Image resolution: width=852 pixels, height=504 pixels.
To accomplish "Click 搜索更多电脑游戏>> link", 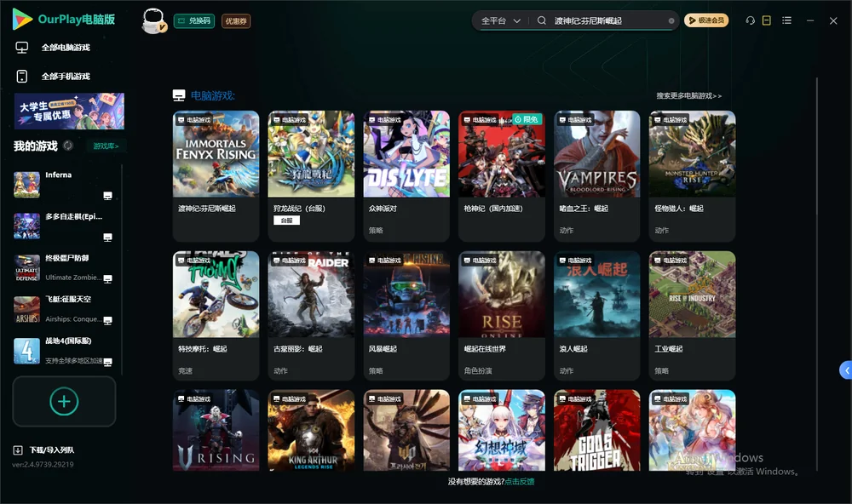I will pos(688,96).
